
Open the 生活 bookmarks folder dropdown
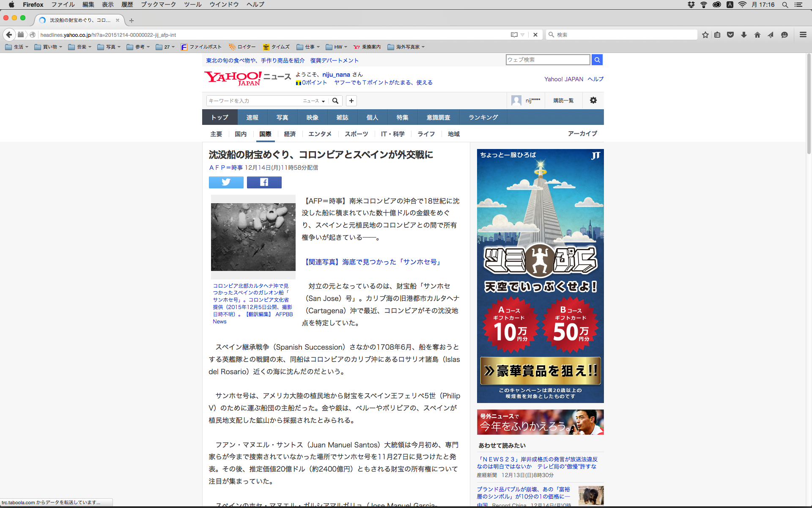pos(17,47)
